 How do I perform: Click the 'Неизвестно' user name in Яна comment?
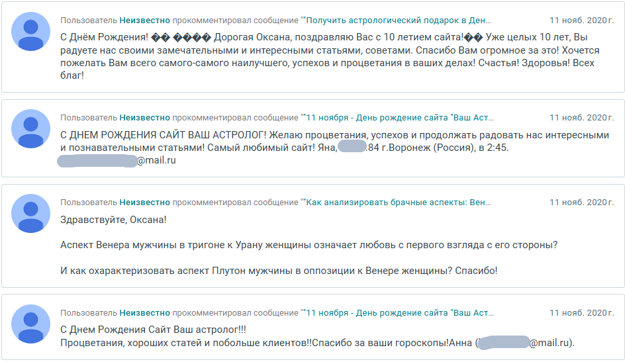tap(145, 118)
